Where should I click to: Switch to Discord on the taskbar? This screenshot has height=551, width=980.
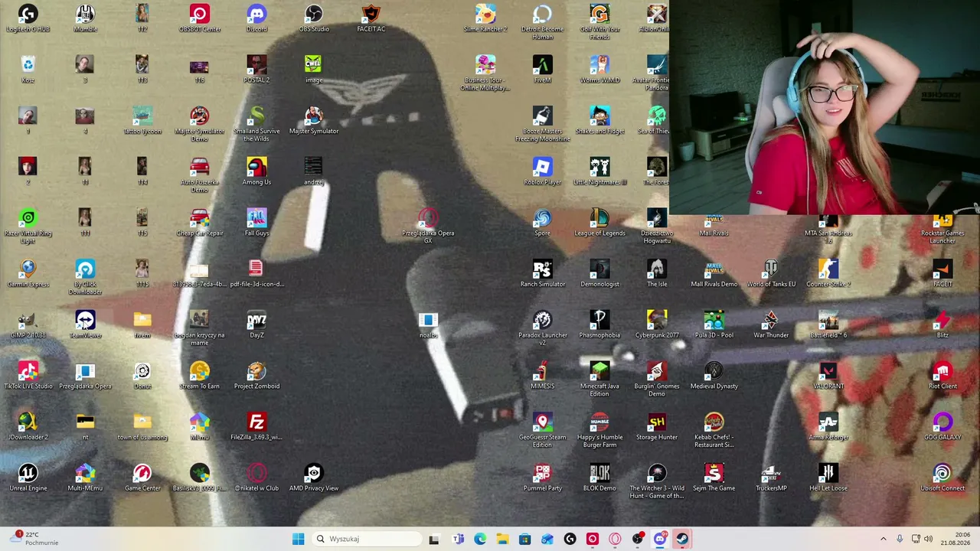[660, 539]
